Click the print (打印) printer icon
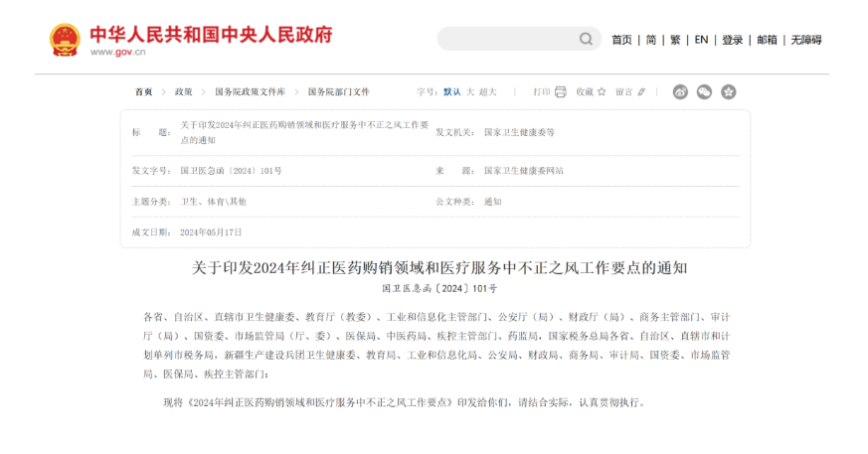 coord(561,91)
